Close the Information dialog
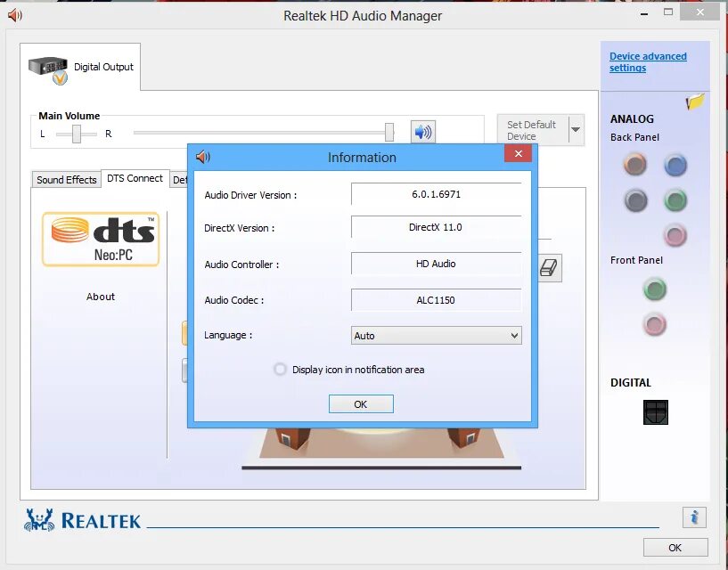728x570 pixels. 518,153
